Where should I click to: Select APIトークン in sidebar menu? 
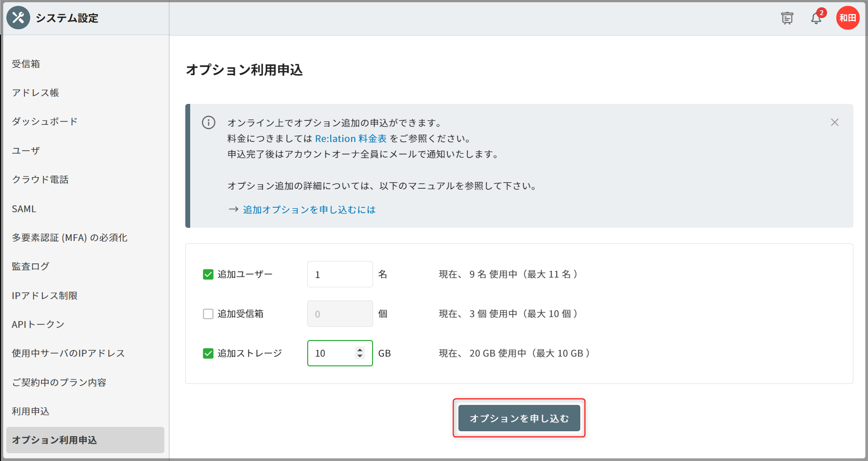click(x=38, y=324)
